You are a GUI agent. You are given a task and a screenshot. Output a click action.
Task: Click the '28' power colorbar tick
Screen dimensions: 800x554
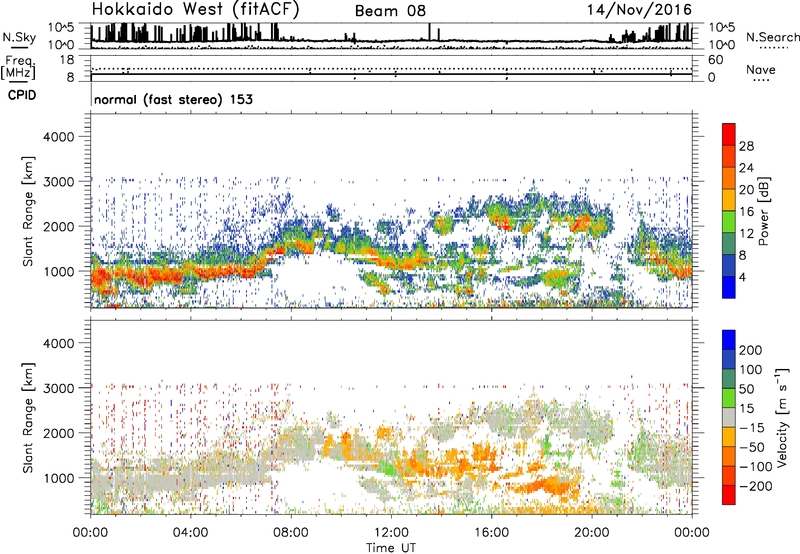click(x=746, y=146)
